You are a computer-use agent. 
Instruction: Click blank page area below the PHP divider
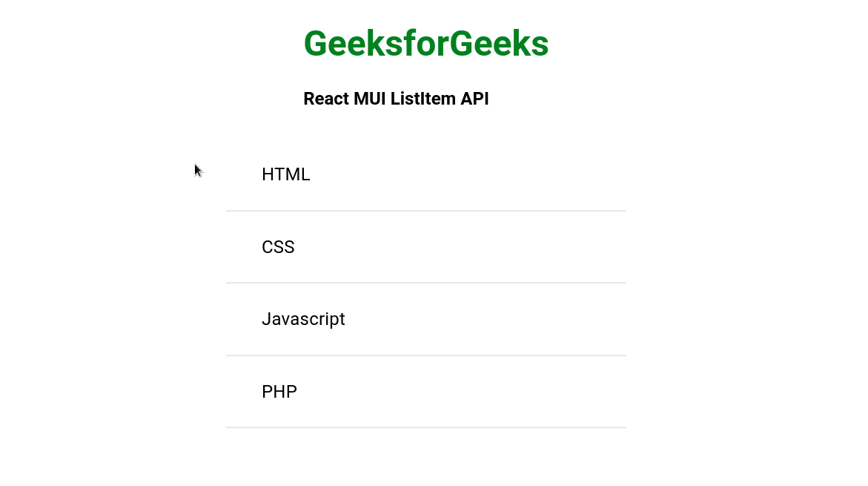click(x=426, y=457)
